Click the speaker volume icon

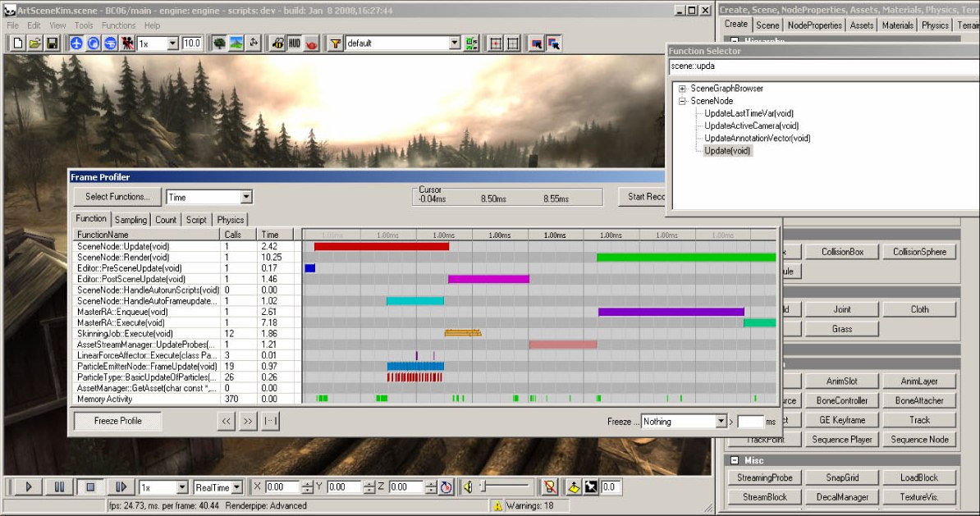pos(467,487)
